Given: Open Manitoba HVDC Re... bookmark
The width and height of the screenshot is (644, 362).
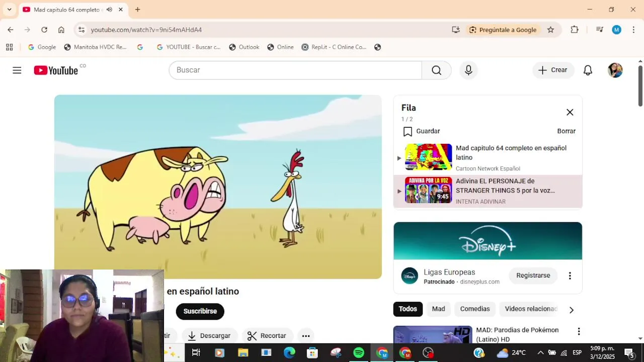Looking at the screenshot, I should click(x=95, y=47).
